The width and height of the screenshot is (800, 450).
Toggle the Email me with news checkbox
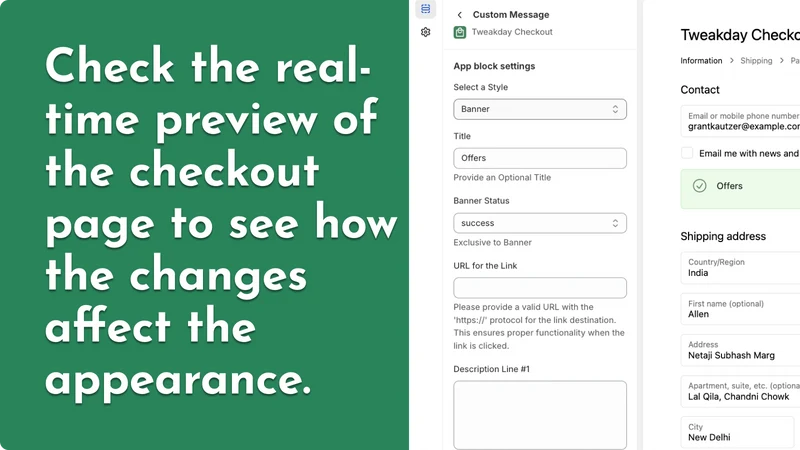(x=687, y=153)
